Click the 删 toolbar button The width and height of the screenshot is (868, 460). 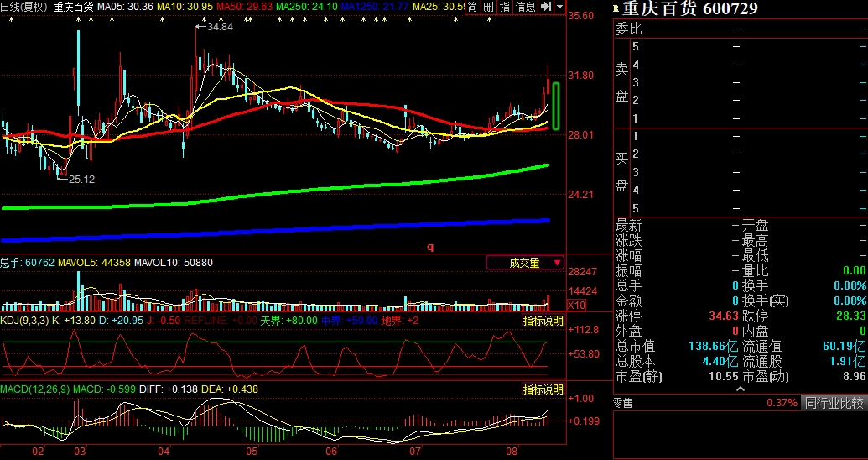(488, 8)
